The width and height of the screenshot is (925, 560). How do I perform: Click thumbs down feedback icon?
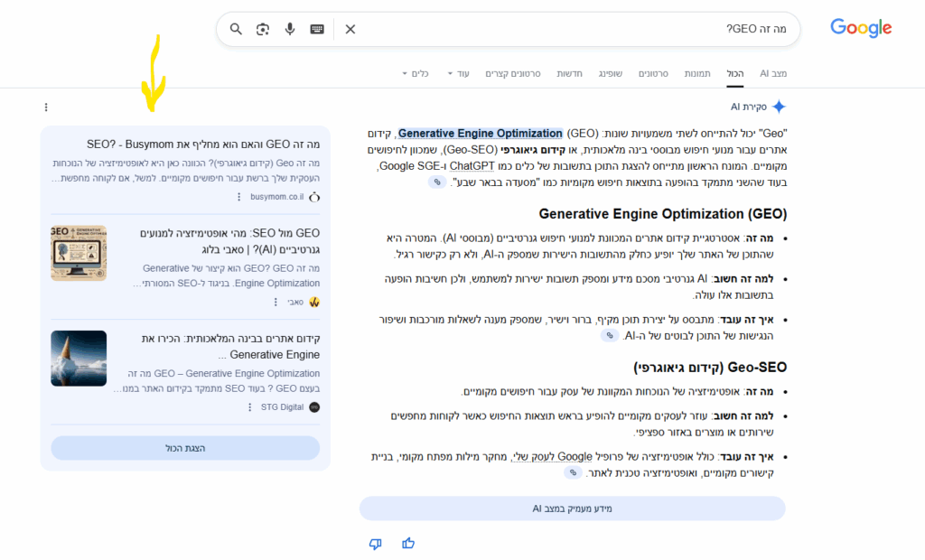click(x=375, y=544)
